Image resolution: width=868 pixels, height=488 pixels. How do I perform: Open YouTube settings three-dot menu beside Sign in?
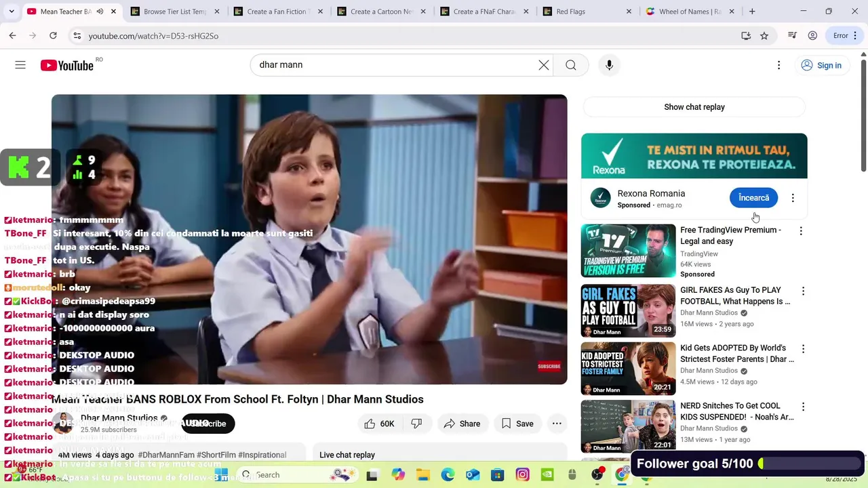(x=778, y=65)
